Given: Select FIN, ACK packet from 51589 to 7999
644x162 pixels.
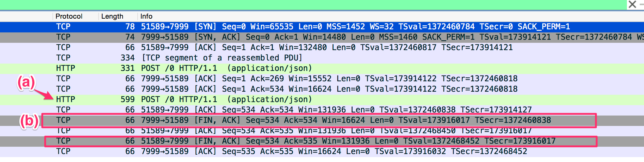Looking at the screenshot, I should [x=322, y=141].
